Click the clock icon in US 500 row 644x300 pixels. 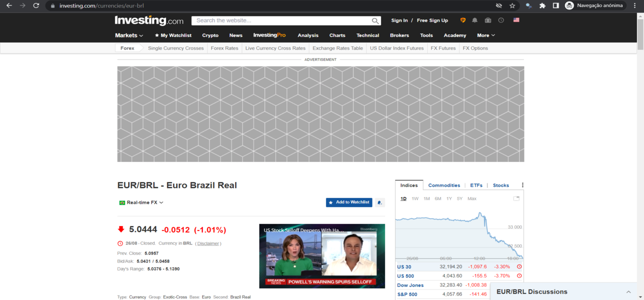(519, 276)
